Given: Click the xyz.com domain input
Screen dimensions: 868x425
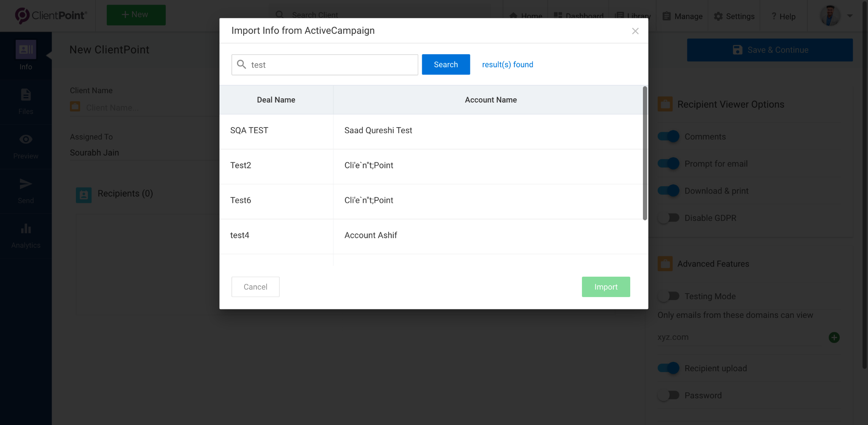Looking at the screenshot, I should pos(740,337).
